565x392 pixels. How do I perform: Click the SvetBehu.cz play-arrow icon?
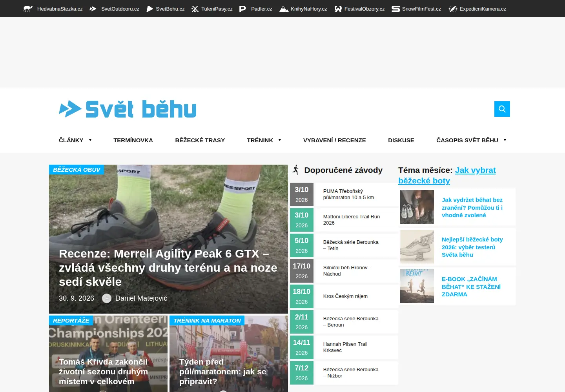point(150,9)
